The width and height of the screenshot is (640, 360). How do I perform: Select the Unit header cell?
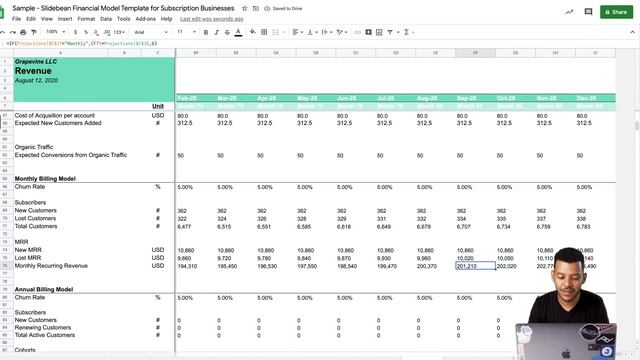click(158, 106)
